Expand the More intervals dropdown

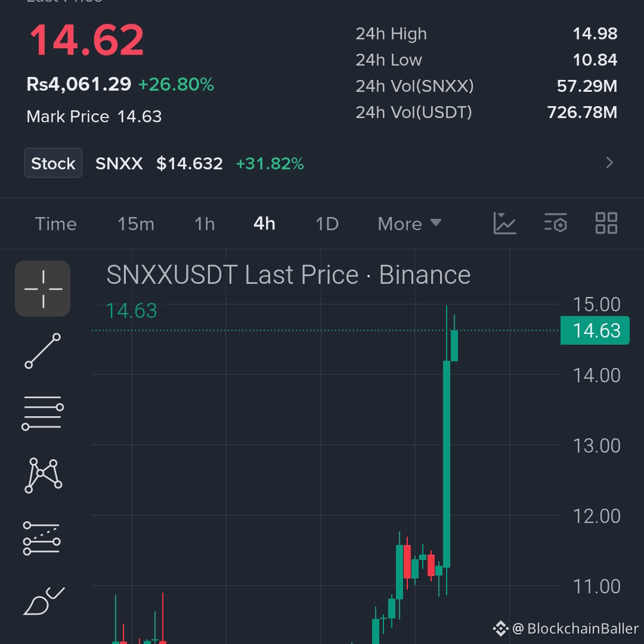tap(410, 224)
